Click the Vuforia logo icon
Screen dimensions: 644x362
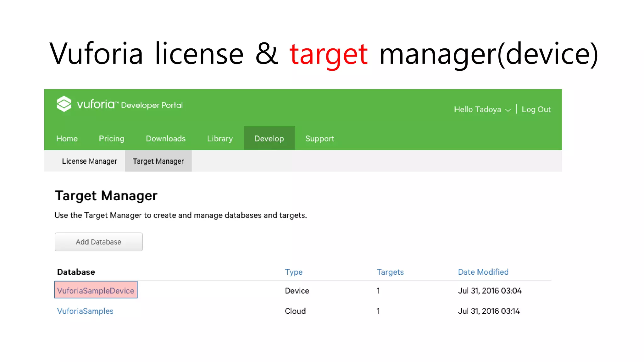coord(64,104)
